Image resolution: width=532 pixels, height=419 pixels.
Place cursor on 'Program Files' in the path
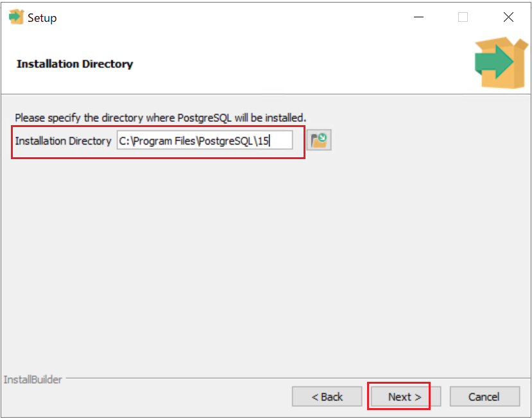pos(164,141)
